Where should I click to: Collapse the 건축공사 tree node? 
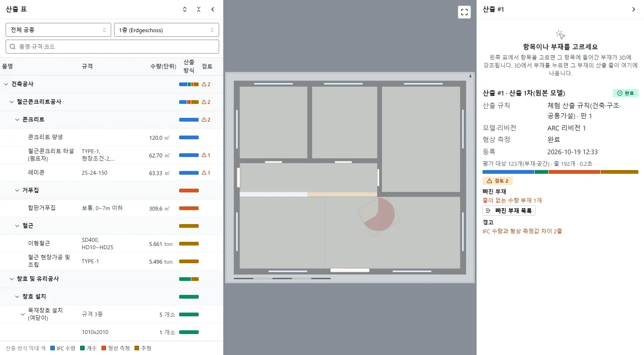[x=6, y=84]
